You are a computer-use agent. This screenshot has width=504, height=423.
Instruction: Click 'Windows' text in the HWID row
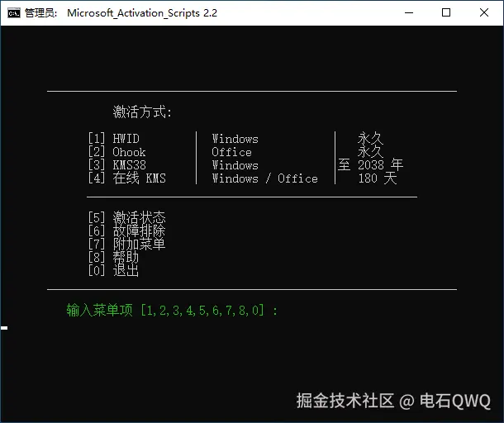235,139
